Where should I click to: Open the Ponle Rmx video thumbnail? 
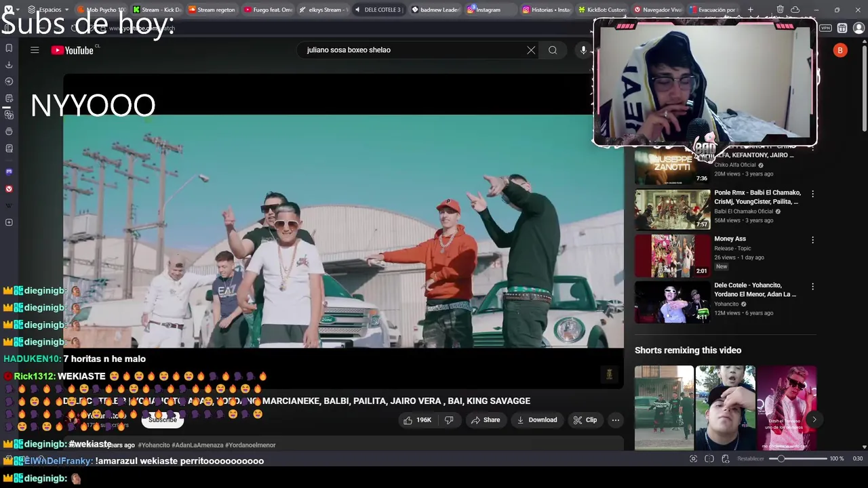pos(672,209)
